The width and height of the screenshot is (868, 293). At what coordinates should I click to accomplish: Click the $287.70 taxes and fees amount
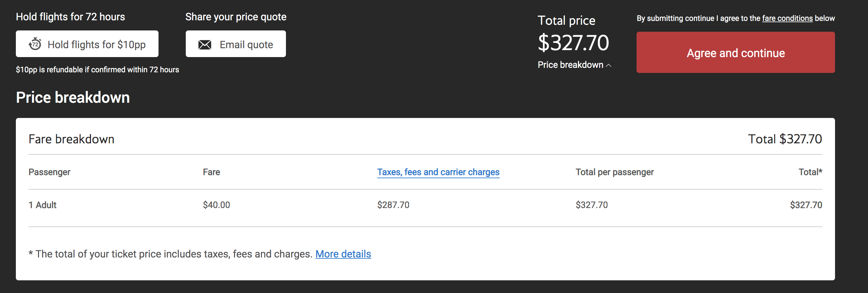click(x=393, y=205)
